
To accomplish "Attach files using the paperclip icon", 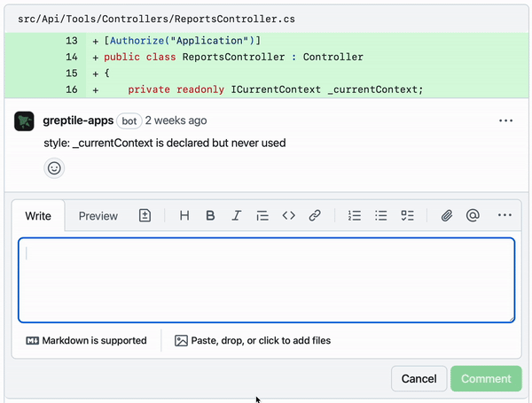I will point(447,215).
